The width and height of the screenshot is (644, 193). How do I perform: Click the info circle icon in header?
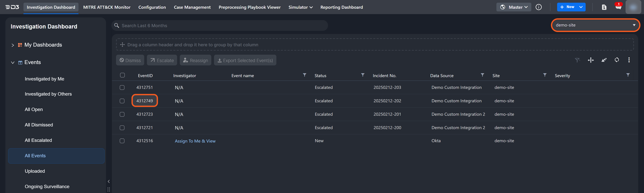coord(539,7)
